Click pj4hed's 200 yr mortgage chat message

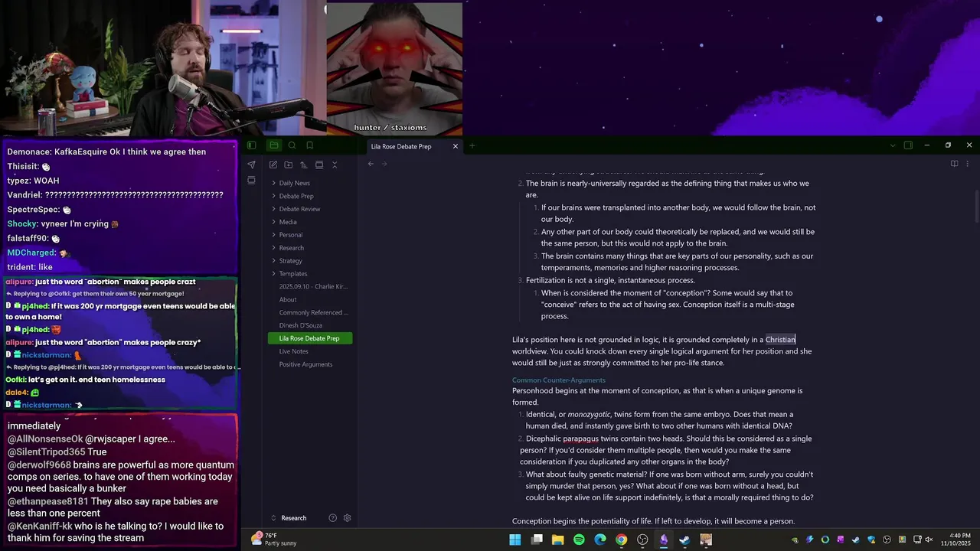point(122,311)
